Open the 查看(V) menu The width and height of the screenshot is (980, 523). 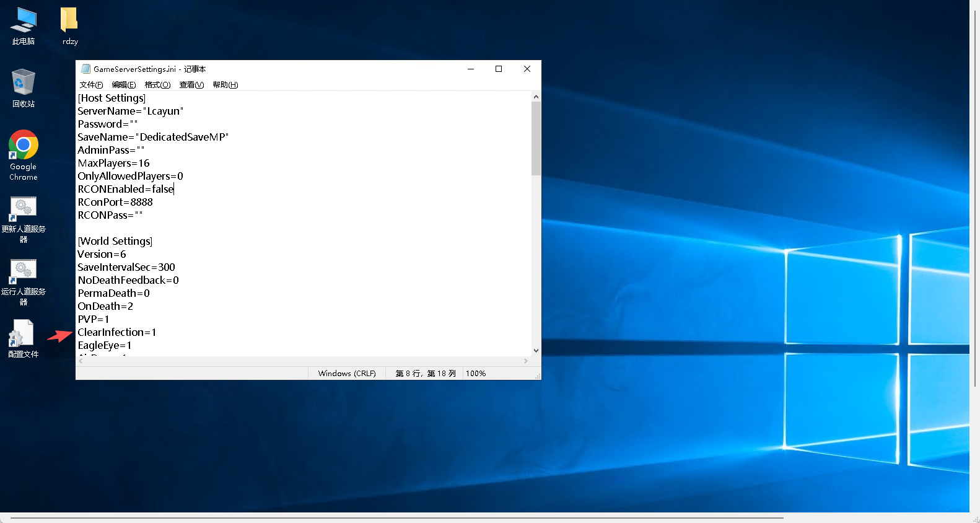click(191, 85)
